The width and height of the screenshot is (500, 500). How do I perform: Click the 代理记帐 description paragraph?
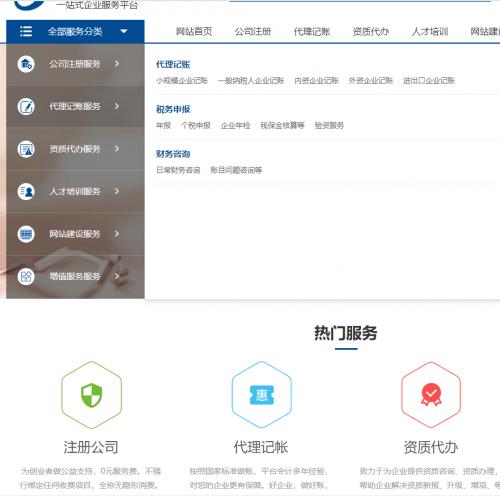(x=259, y=478)
